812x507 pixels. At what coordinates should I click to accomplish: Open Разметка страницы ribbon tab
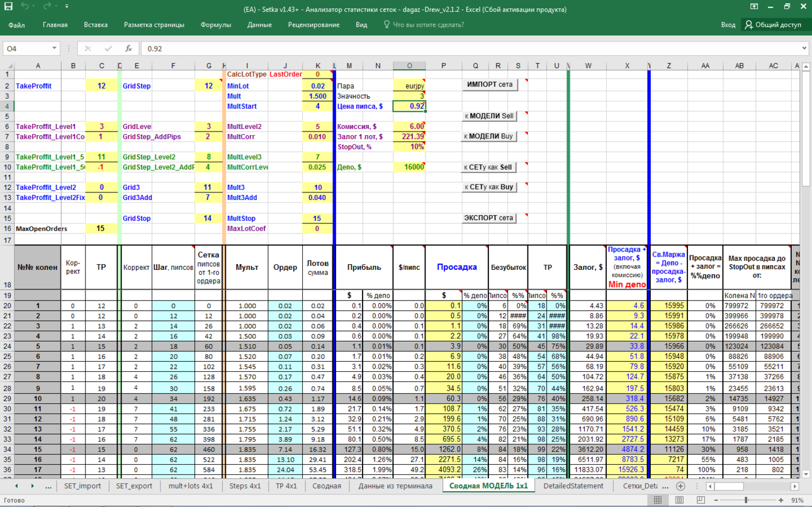[x=154, y=25]
